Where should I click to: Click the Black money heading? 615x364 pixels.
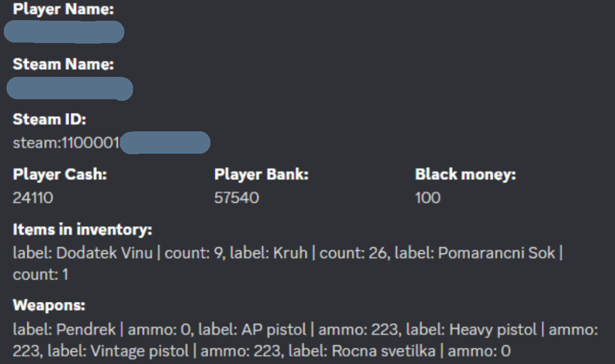465,174
